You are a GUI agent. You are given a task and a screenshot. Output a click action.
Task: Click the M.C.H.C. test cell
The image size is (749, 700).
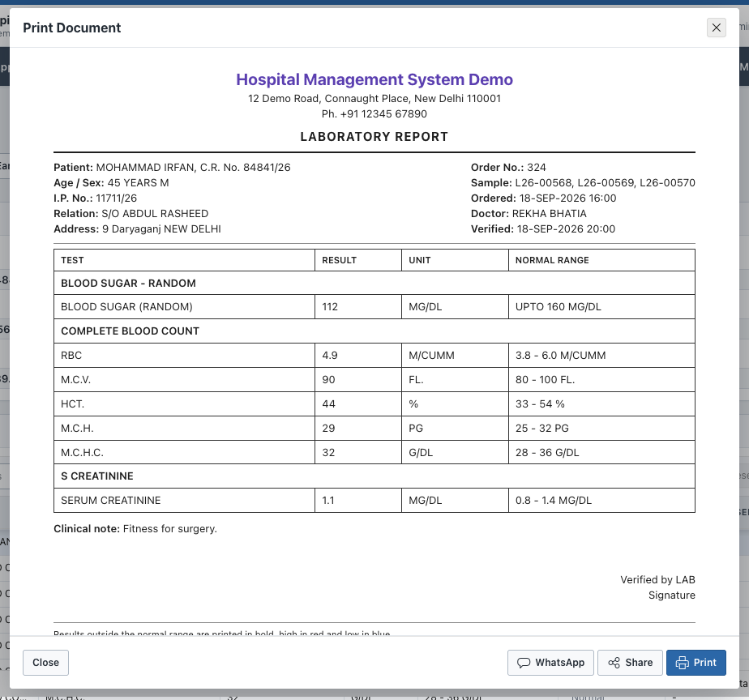(x=184, y=453)
